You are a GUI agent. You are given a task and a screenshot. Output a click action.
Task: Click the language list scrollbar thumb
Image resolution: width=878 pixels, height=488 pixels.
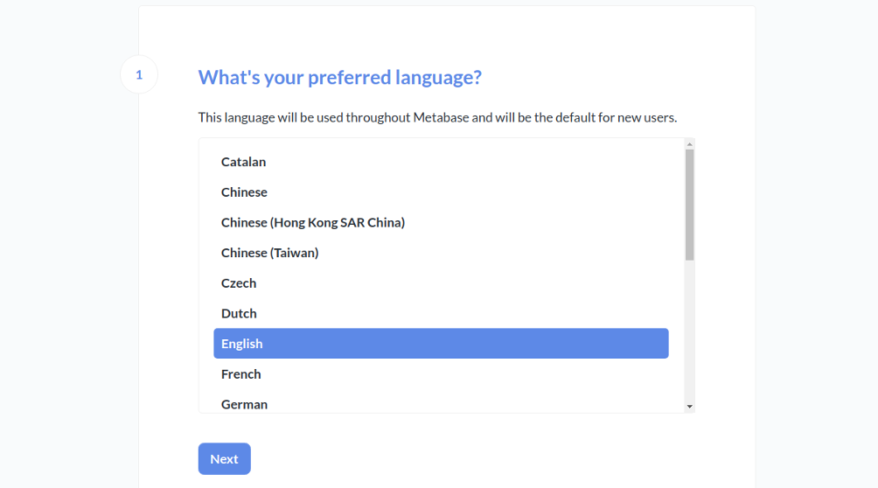click(689, 204)
